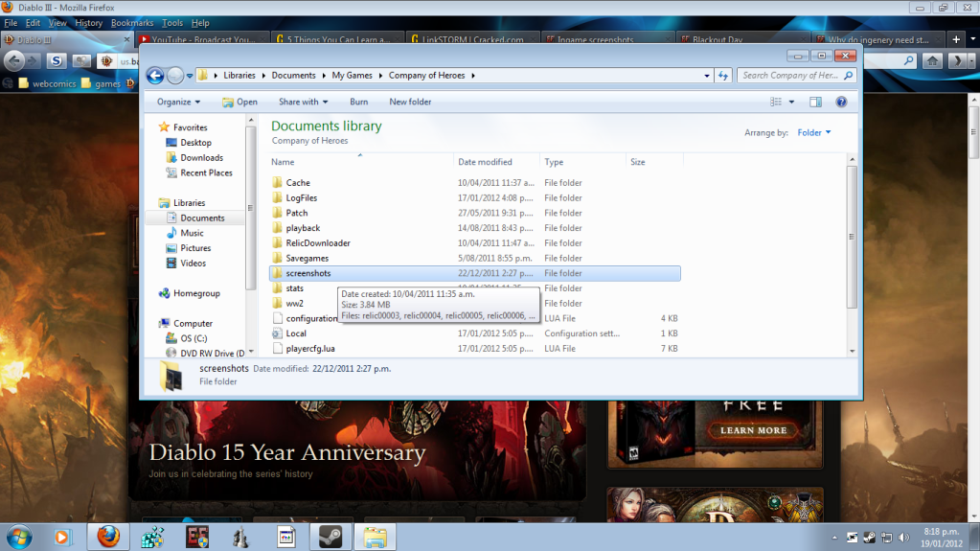Open Explorer help icon

point(841,102)
